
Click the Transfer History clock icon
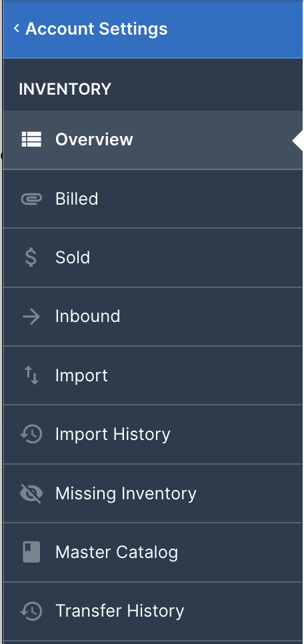tap(31, 611)
